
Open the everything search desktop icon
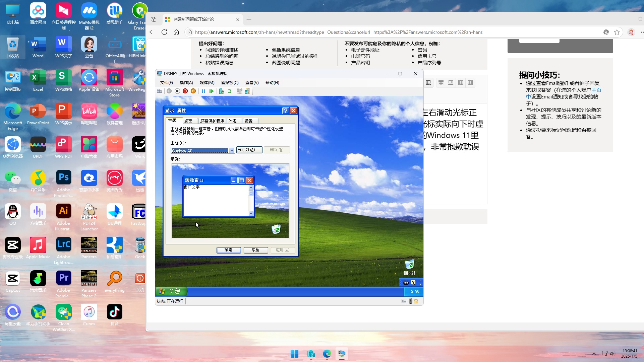115,282
